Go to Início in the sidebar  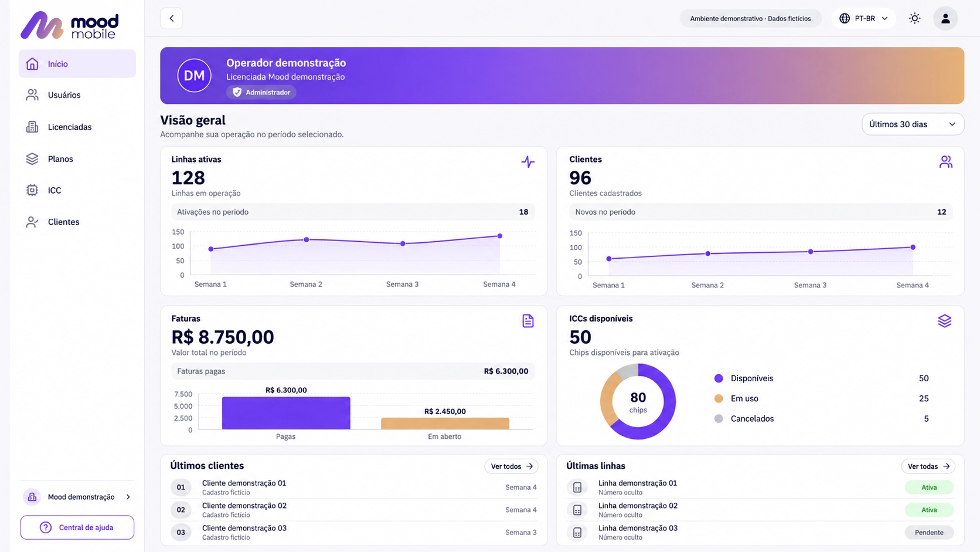[x=77, y=64]
